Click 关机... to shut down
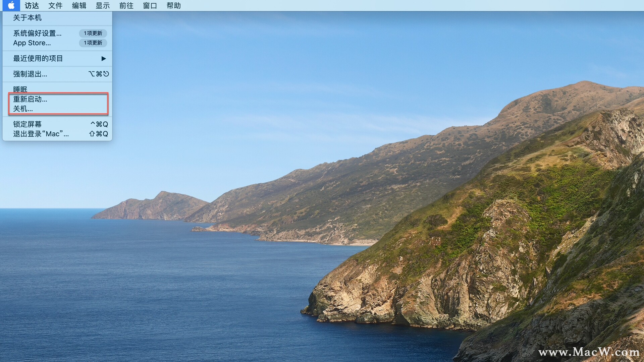The width and height of the screenshot is (644, 362). [x=23, y=109]
